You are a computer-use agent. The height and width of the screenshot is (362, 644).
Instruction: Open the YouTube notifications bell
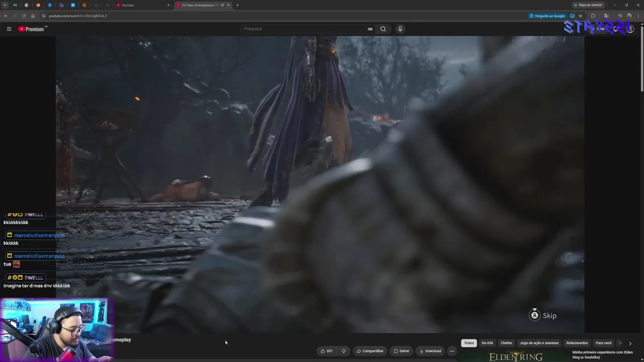click(615, 29)
